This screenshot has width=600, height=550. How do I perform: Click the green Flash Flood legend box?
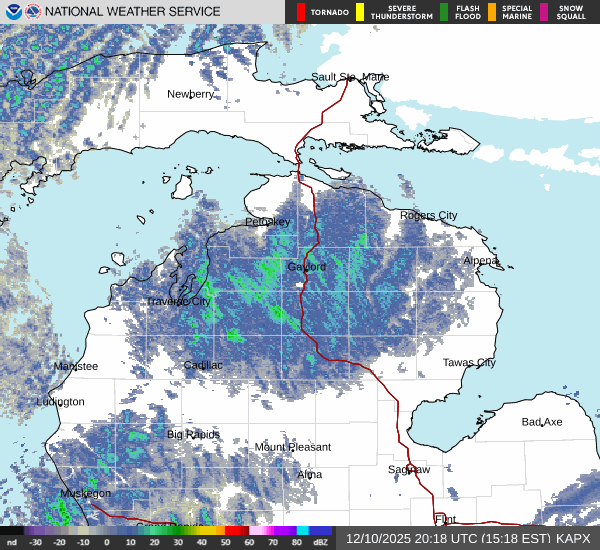pos(444,12)
